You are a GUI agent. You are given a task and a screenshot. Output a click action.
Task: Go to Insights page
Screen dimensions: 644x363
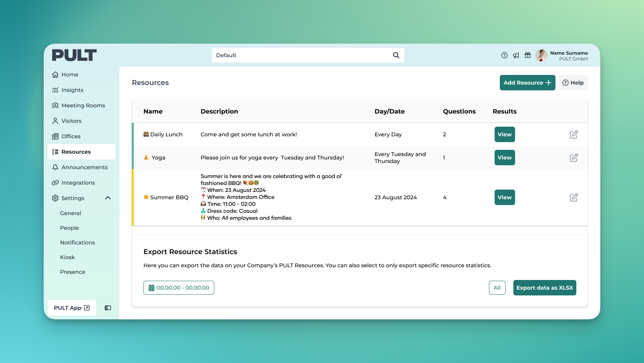click(x=82, y=90)
